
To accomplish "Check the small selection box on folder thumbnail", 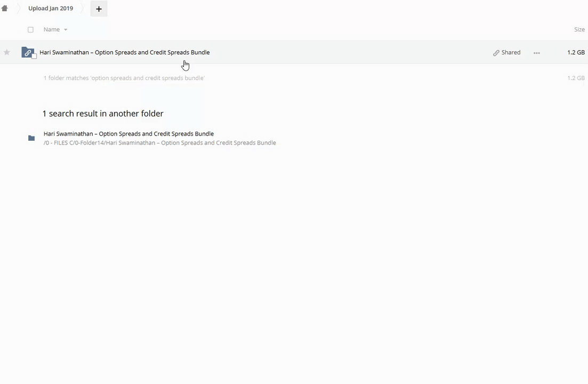I will 34,57.
